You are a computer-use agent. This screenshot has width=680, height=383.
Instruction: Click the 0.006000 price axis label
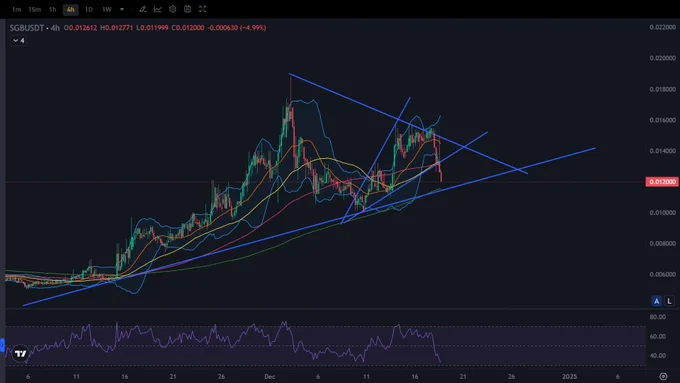coord(663,274)
